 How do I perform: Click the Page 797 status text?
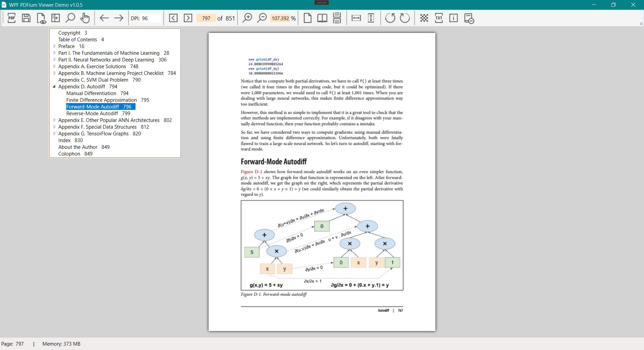[x=12, y=344]
